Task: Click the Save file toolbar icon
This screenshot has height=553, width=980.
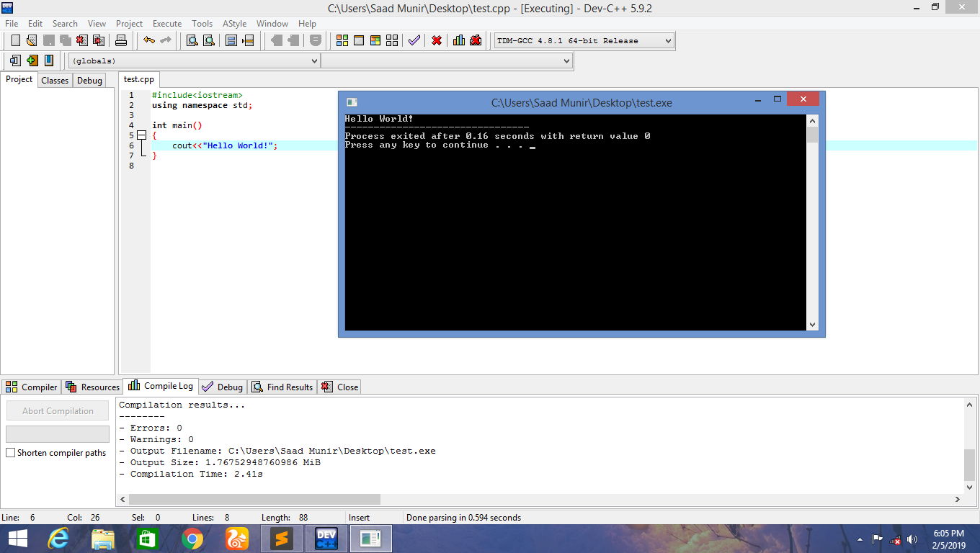Action: tap(49, 40)
